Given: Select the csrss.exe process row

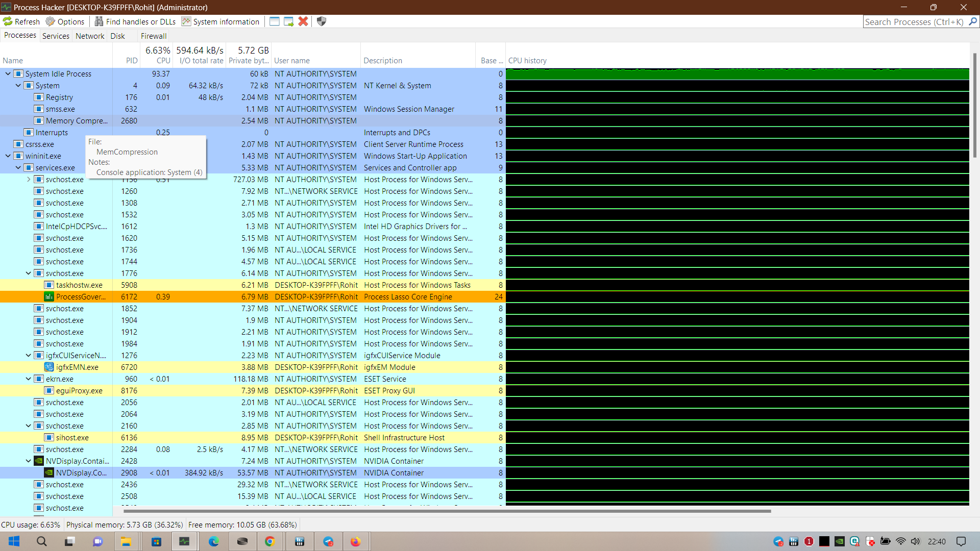Looking at the screenshot, I should pos(253,144).
